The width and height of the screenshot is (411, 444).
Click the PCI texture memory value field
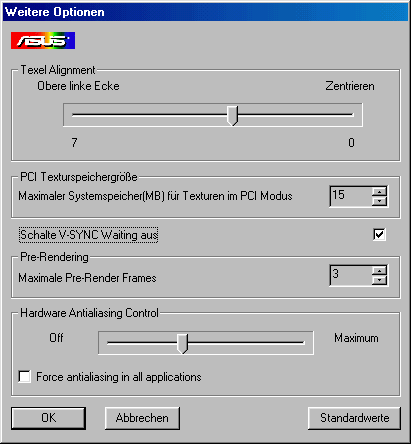tap(351, 196)
